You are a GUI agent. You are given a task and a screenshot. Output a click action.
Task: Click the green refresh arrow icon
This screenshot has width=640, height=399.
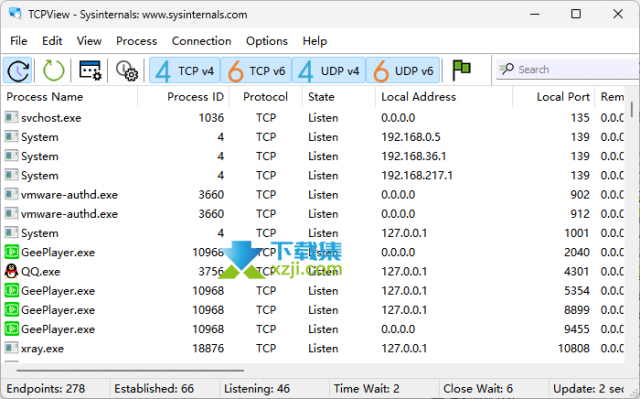pyautogui.click(x=53, y=71)
